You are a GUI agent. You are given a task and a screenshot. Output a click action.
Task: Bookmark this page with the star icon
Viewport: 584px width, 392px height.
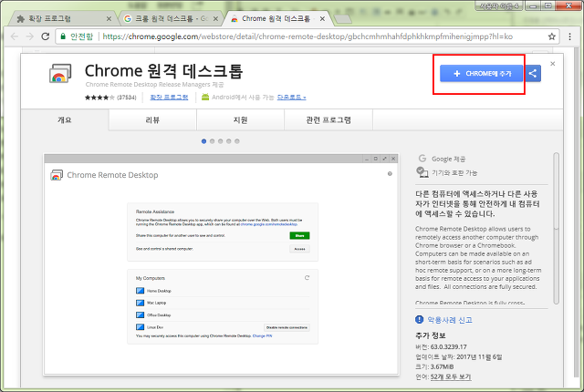point(551,36)
